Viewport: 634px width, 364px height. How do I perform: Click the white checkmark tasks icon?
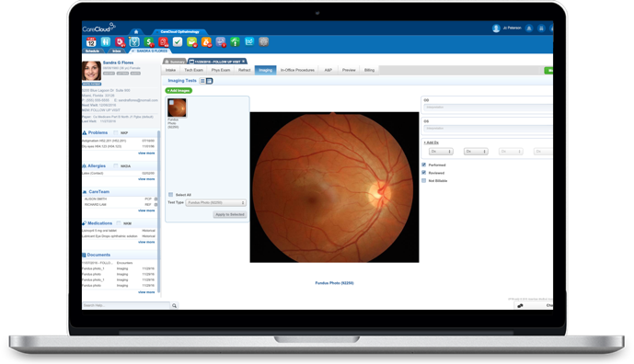[x=178, y=41]
